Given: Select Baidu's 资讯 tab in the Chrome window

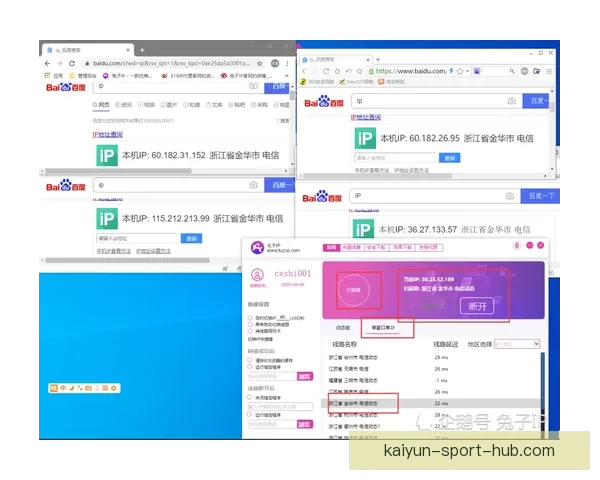Looking at the screenshot, I should click(124, 105).
